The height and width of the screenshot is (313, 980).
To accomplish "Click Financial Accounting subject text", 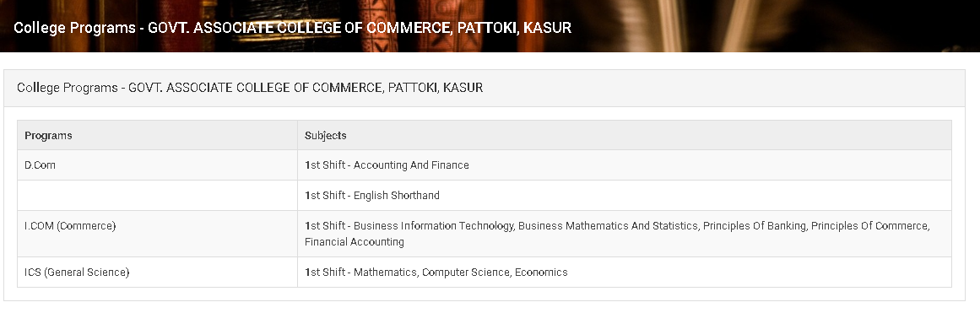I will click(x=355, y=242).
